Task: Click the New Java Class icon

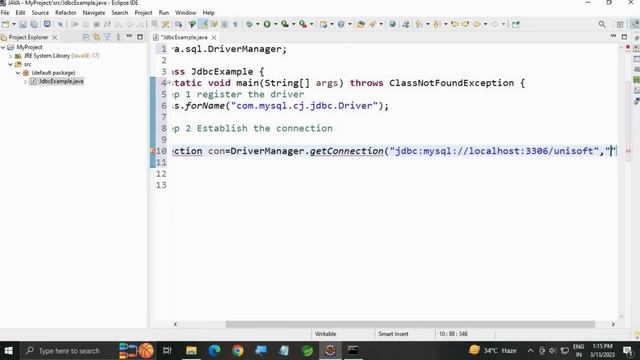Action: (341, 24)
